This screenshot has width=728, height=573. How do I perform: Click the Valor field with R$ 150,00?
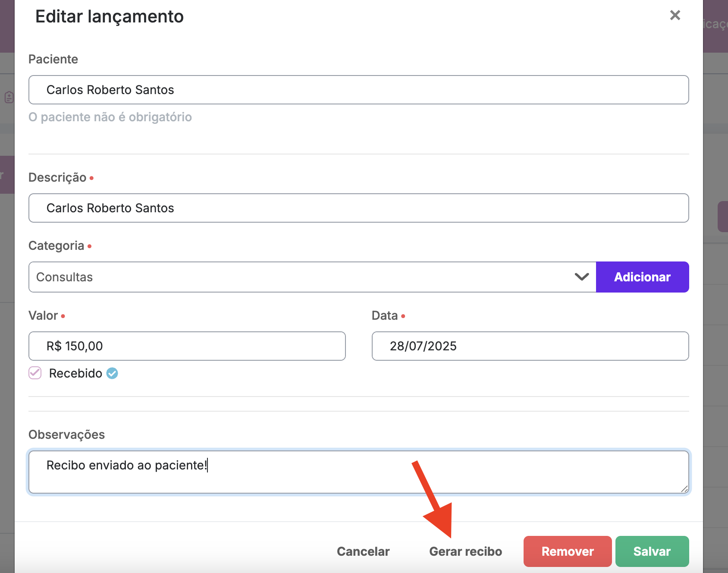coord(187,346)
